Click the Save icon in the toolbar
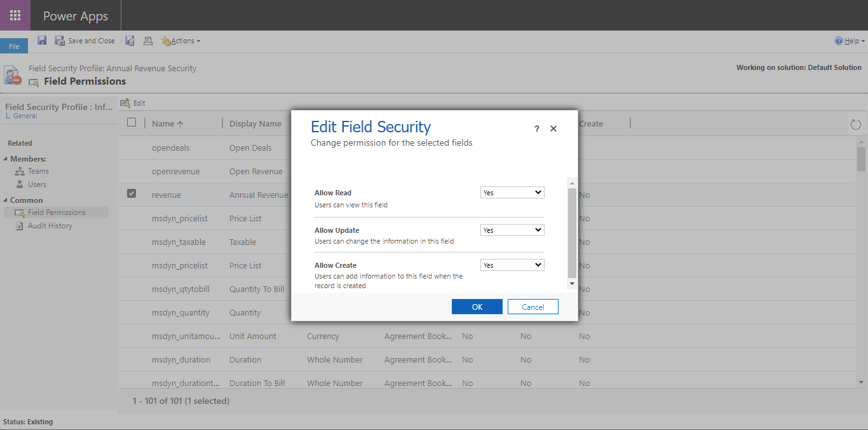The height and width of the screenshot is (430, 868). point(42,40)
